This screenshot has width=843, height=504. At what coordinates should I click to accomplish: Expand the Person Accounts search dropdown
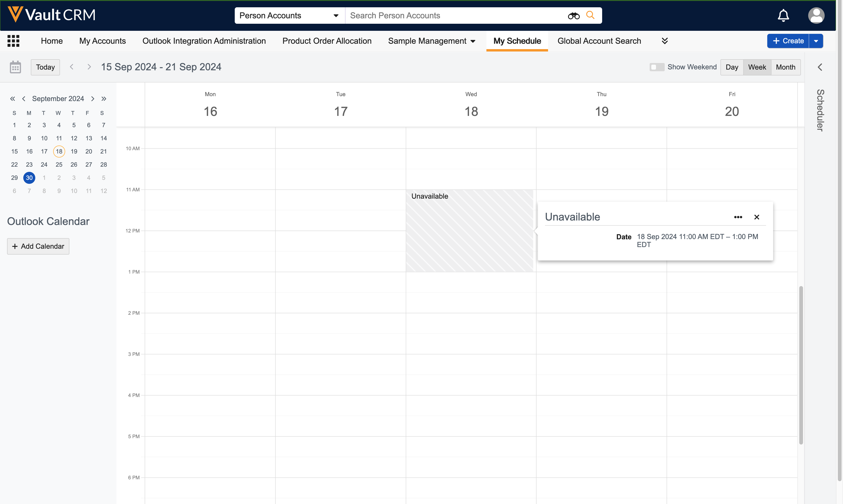coord(336,16)
